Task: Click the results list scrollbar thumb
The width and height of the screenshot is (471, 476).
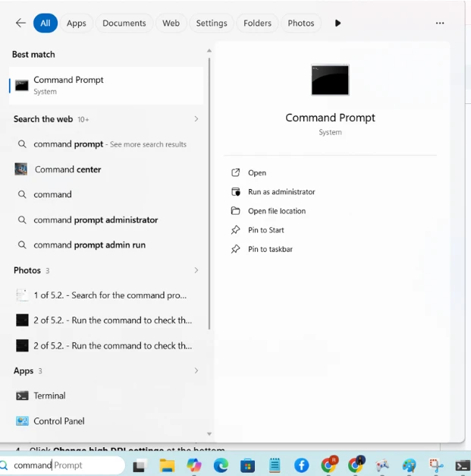Action: (209, 194)
